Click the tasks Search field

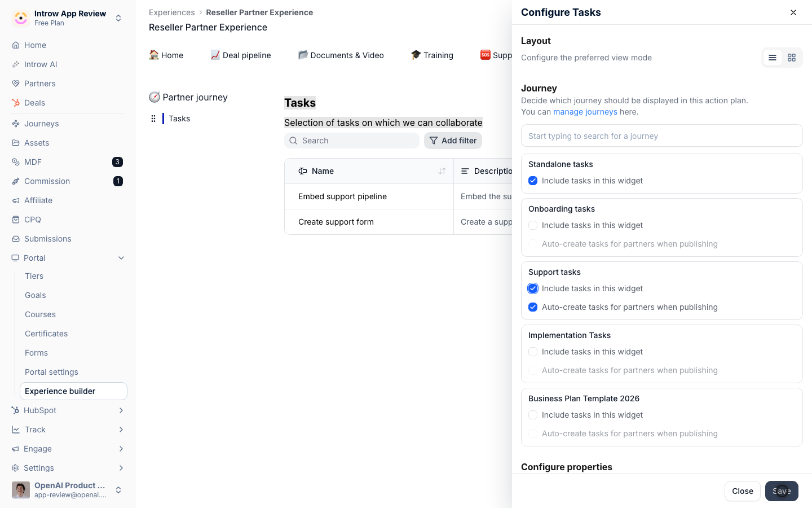[x=352, y=141]
